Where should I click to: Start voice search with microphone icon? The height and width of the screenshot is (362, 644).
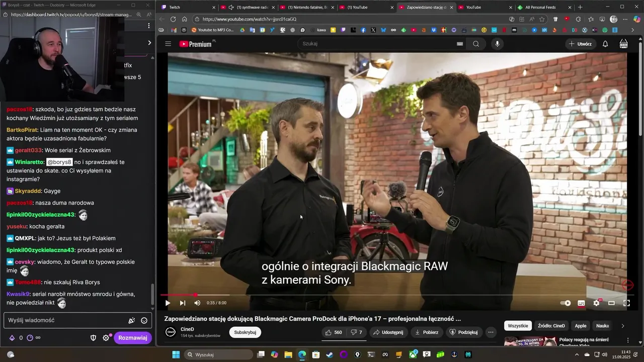coord(498,44)
